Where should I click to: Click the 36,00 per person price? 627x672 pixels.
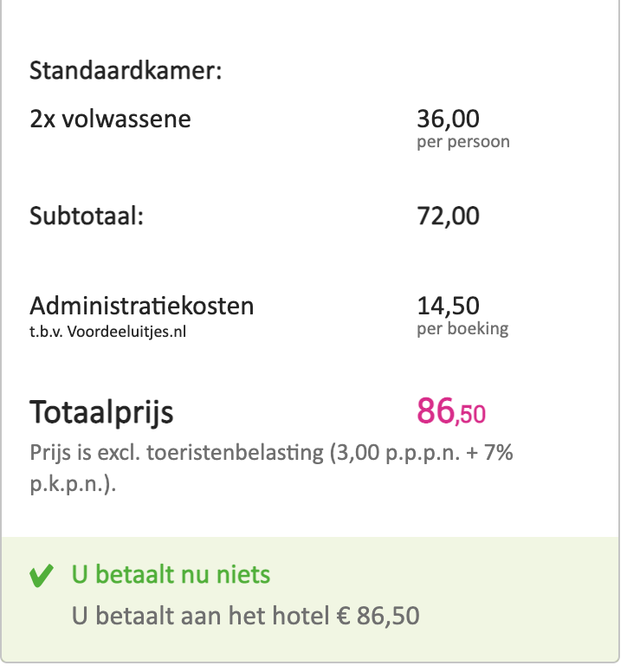pyautogui.click(x=448, y=119)
